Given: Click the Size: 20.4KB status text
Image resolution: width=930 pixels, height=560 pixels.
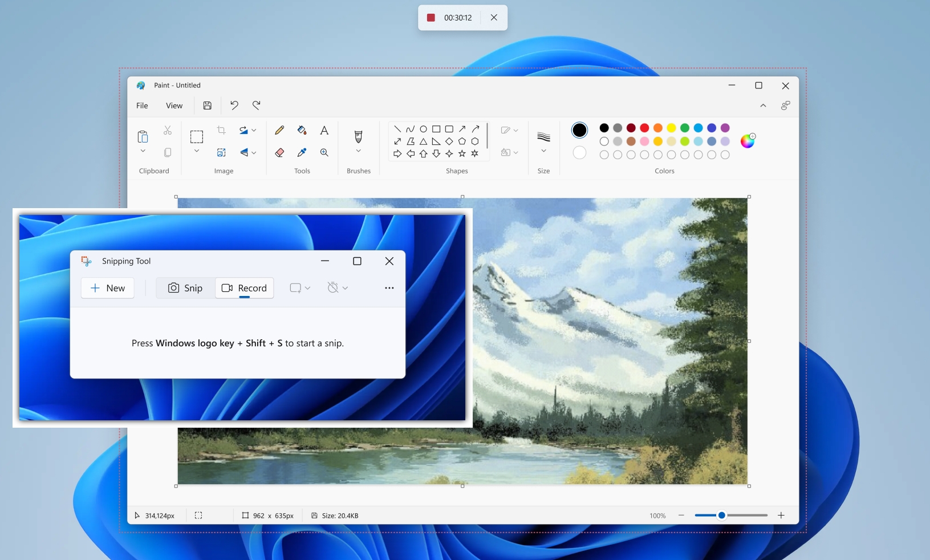Looking at the screenshot, I should (340, 516).
